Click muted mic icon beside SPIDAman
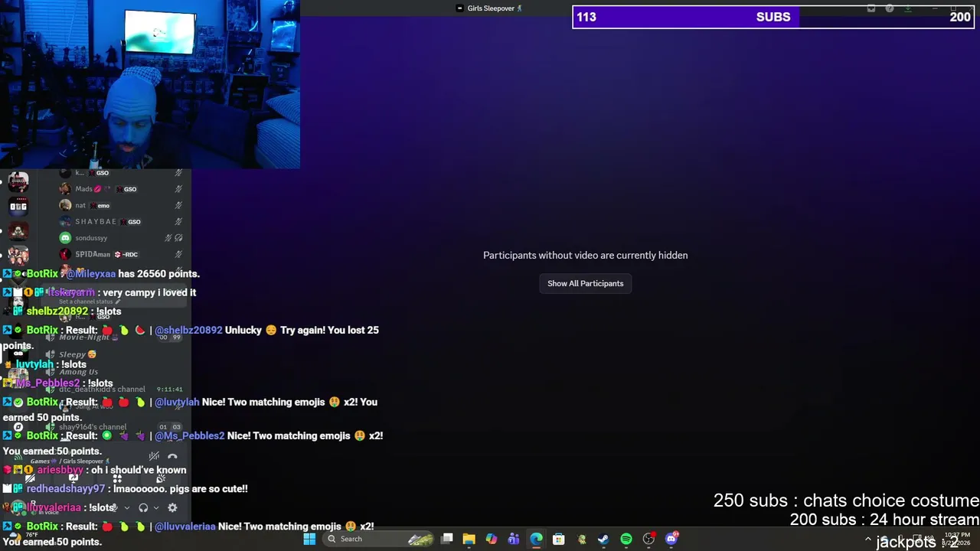The image size is (980, 551). point(178,254)
